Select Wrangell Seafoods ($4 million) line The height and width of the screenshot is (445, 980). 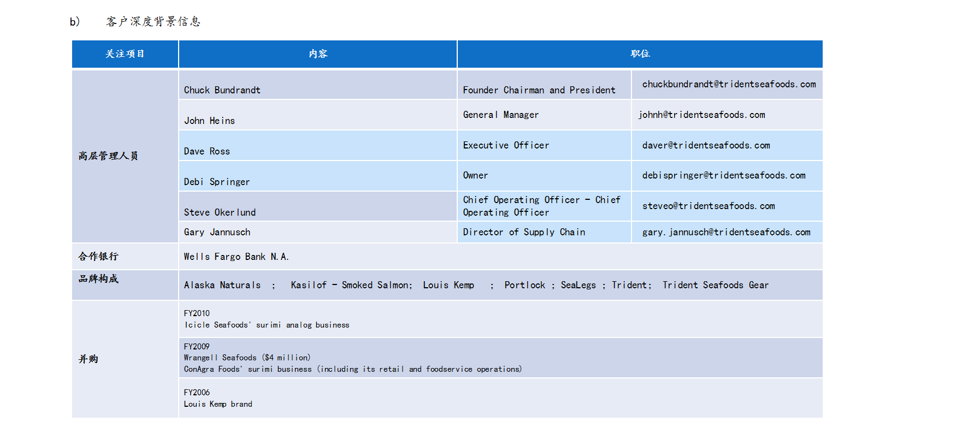[247, 358]
